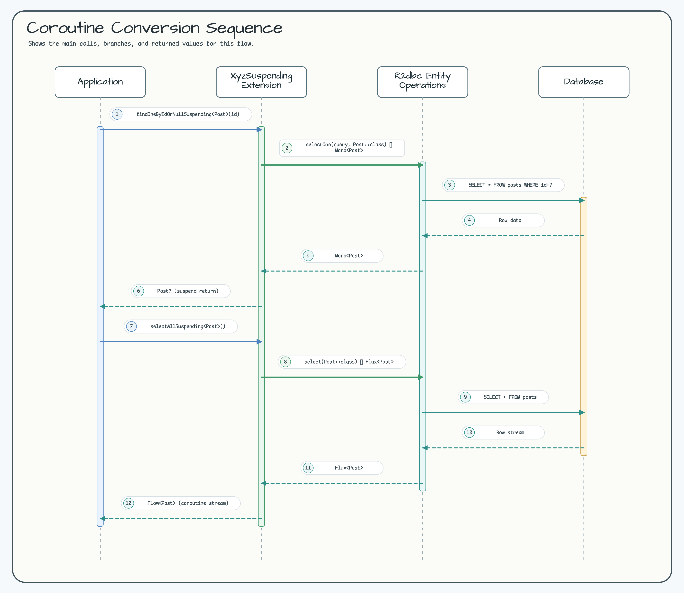Click step number 4 circle

point(469,220)
